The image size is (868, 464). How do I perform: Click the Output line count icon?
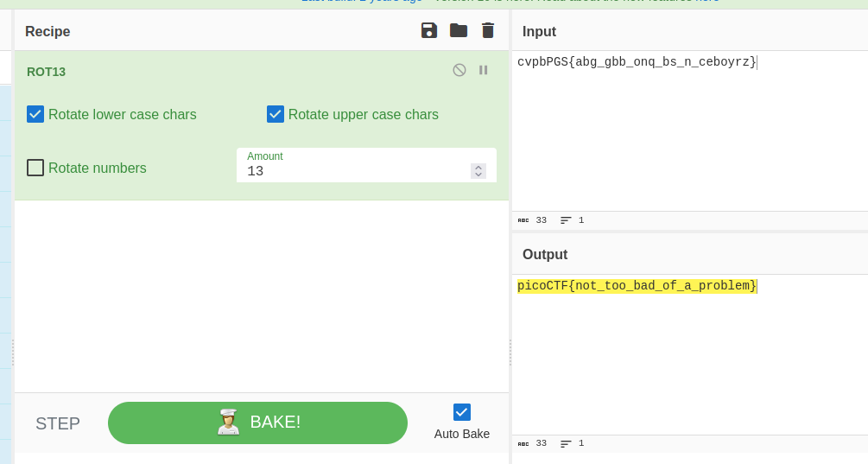566,443
